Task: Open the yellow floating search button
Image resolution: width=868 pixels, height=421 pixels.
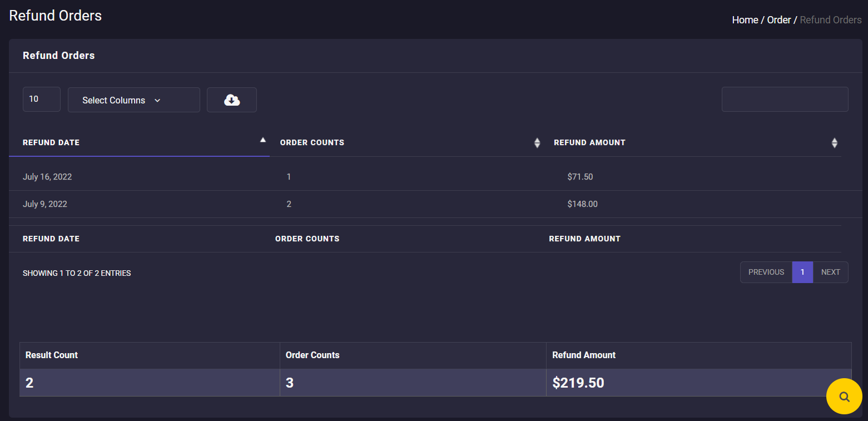Action: pyautogui.click(x=844, y=397)
